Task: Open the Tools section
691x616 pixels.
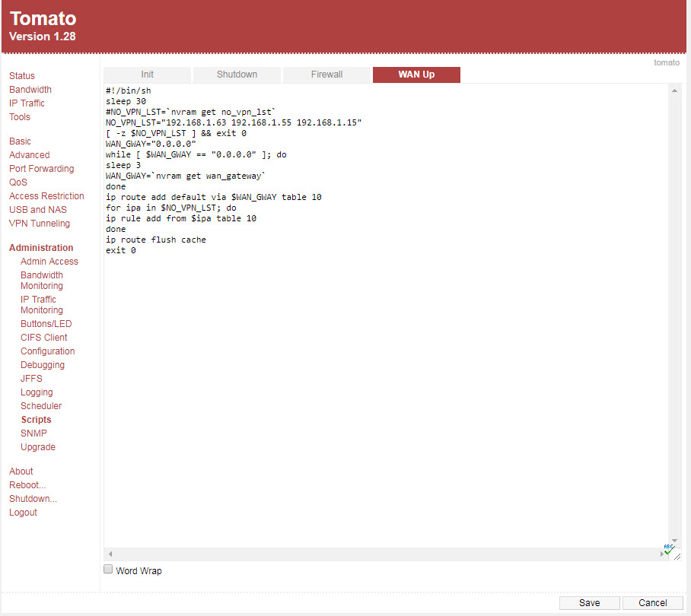Action: tap(20, 116)
